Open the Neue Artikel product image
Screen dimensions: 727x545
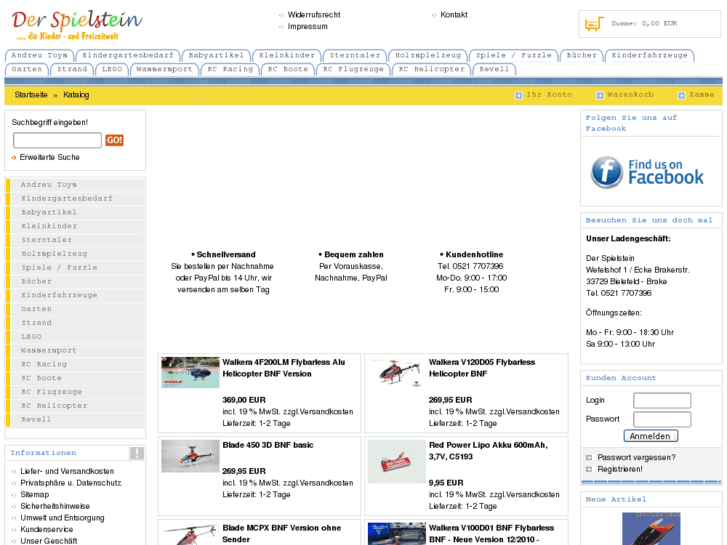pos(651,528)
